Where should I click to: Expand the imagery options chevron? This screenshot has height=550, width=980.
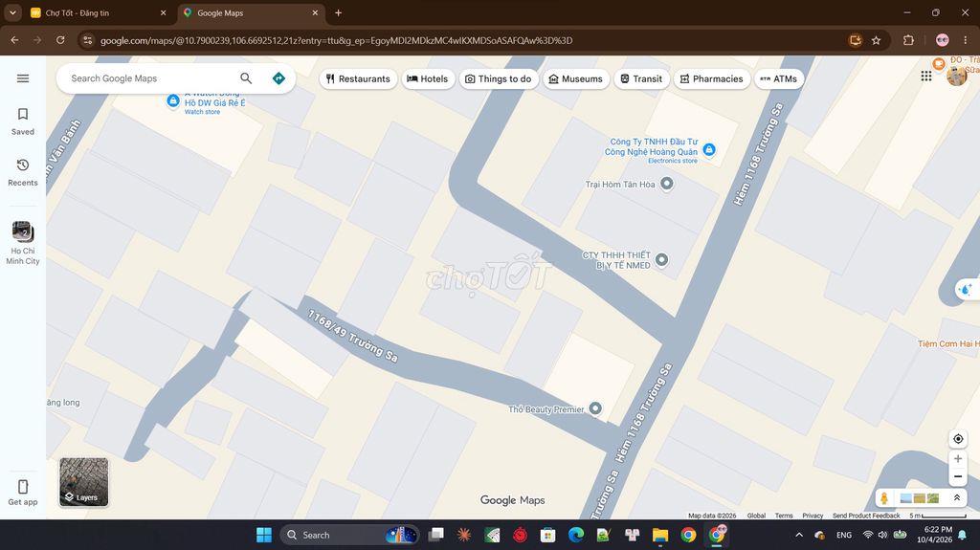tap(956, 498)
